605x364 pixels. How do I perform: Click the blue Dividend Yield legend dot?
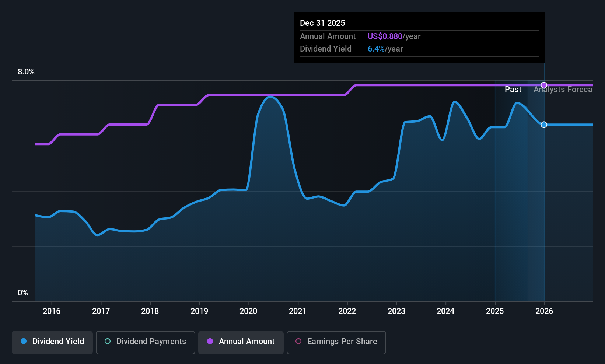click(x=24, y=341)
